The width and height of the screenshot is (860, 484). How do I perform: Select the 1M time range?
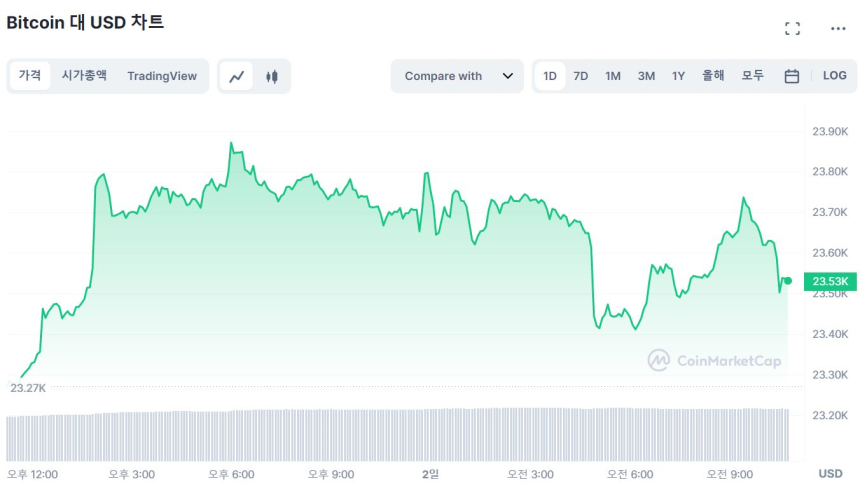click(613, 76)
